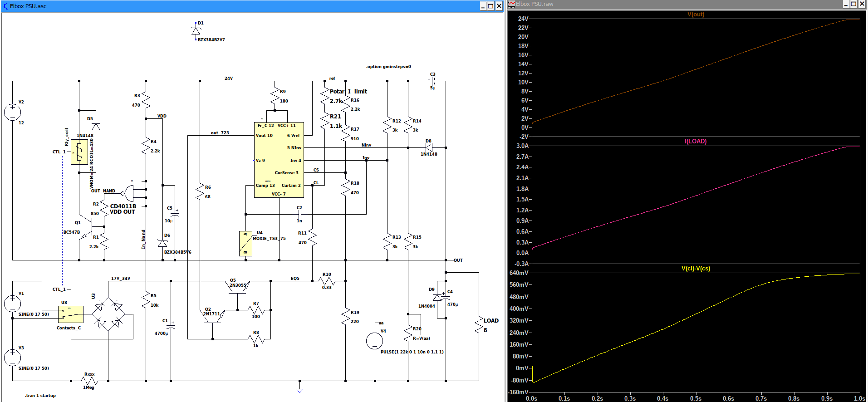The image size is (868, 402).
Task: Select the R8 1k resistor
Action: click(x=256, y=339)
